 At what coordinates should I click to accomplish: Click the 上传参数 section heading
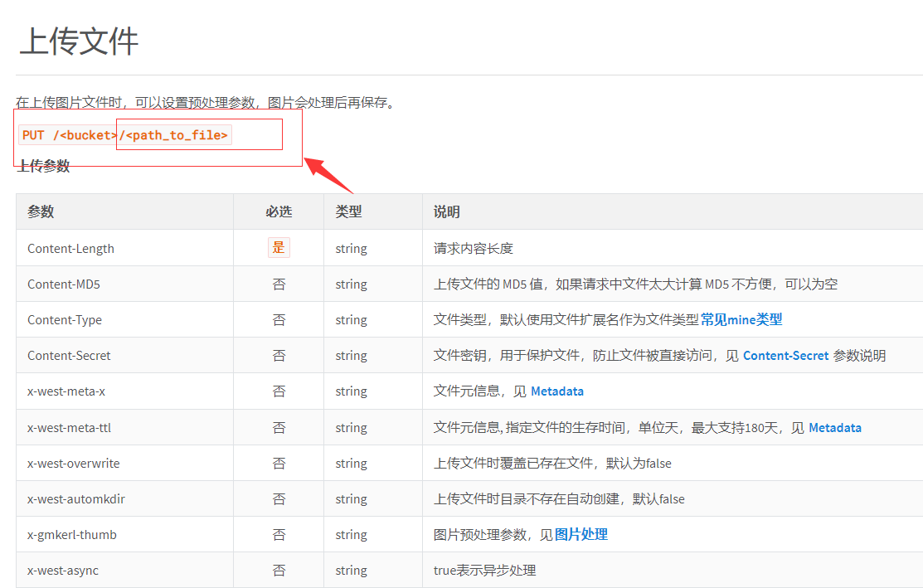(43, 166)
